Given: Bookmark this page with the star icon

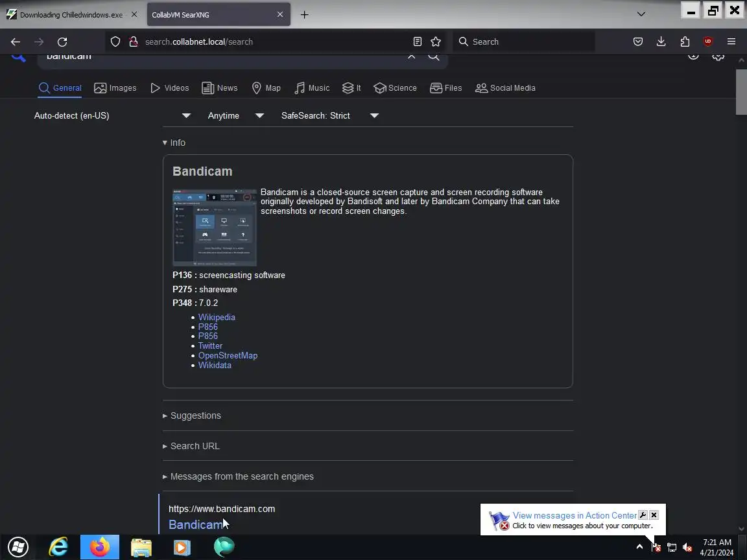Looking at the screenshot, I should click(x=436, y=42).
